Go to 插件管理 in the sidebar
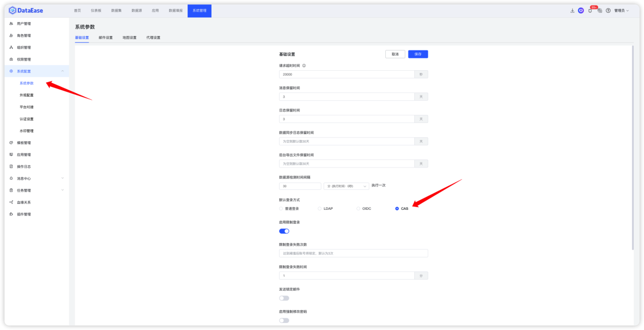 coord(24,214)
